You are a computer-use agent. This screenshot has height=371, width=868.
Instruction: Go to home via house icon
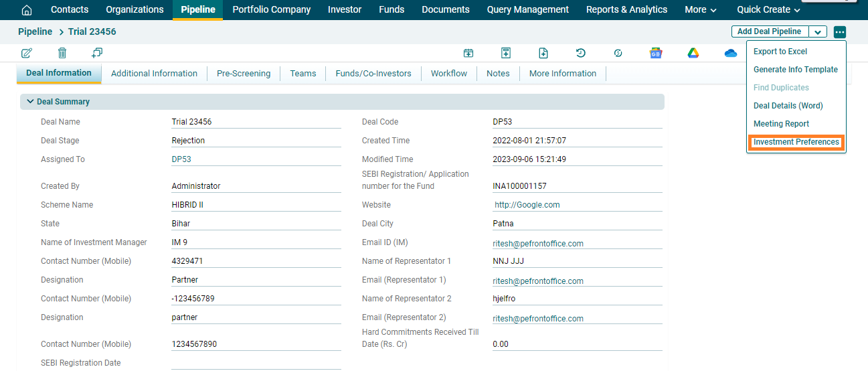click(27, 10)
